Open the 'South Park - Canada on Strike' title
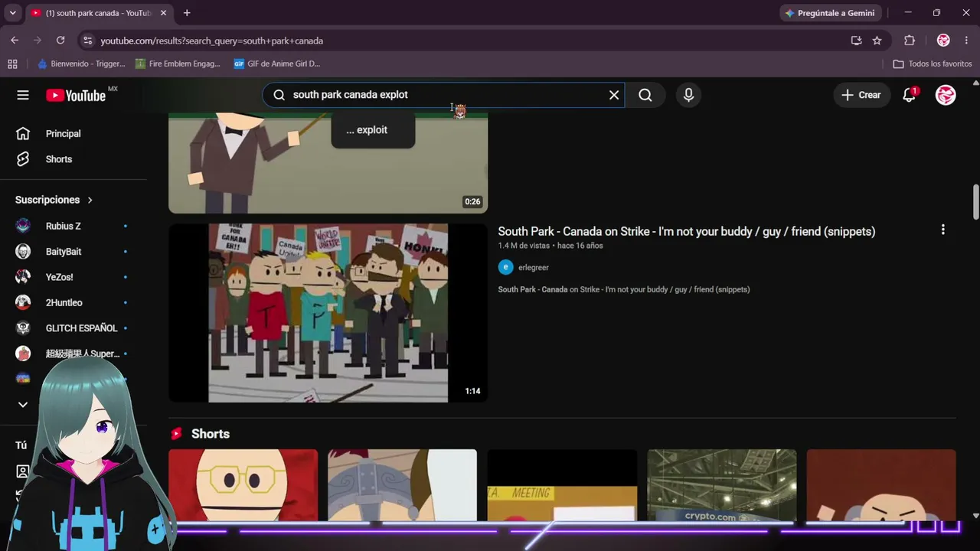Screen dimensions: 980x551 point(687,231)
